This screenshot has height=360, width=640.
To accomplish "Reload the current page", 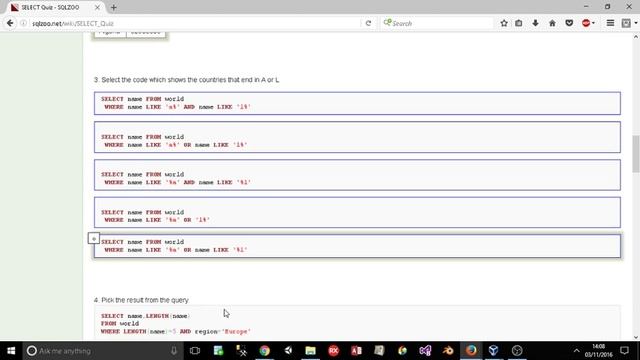I will coord(368,23).
